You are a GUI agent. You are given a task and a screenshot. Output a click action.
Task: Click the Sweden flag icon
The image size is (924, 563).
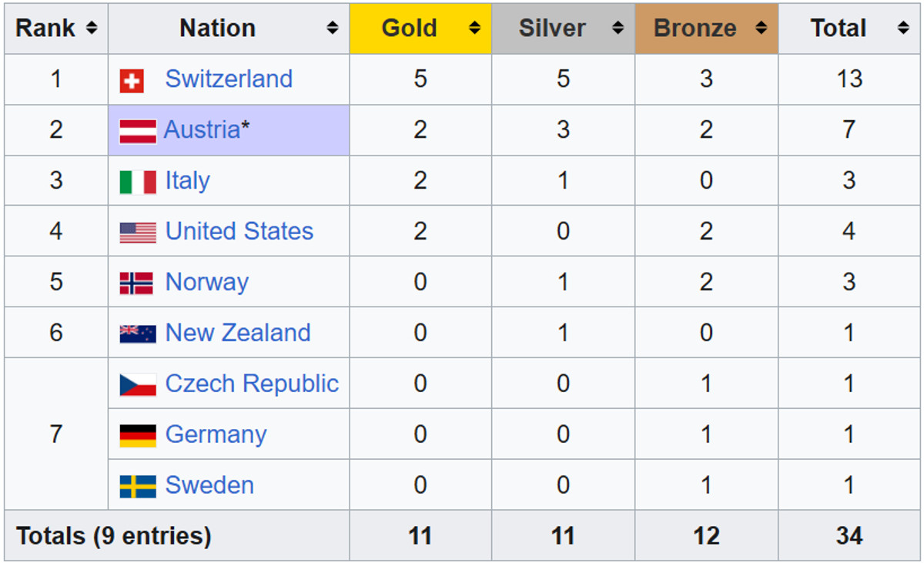click(x=138, y=486)
